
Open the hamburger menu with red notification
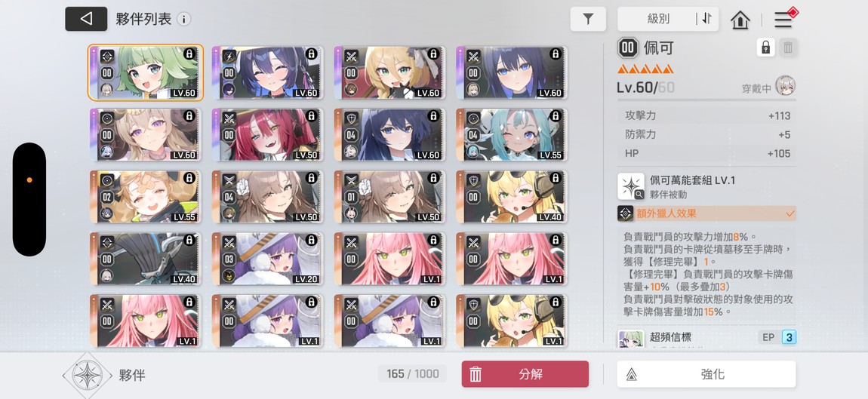pos(783,20)
